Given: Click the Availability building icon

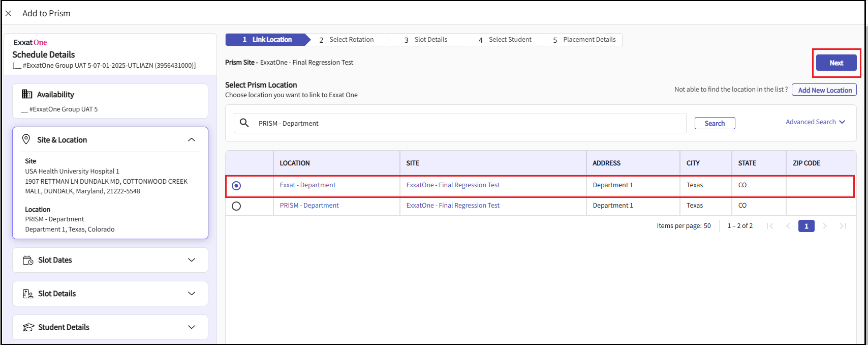Looking at the screenshot, I should pos(27,94).
